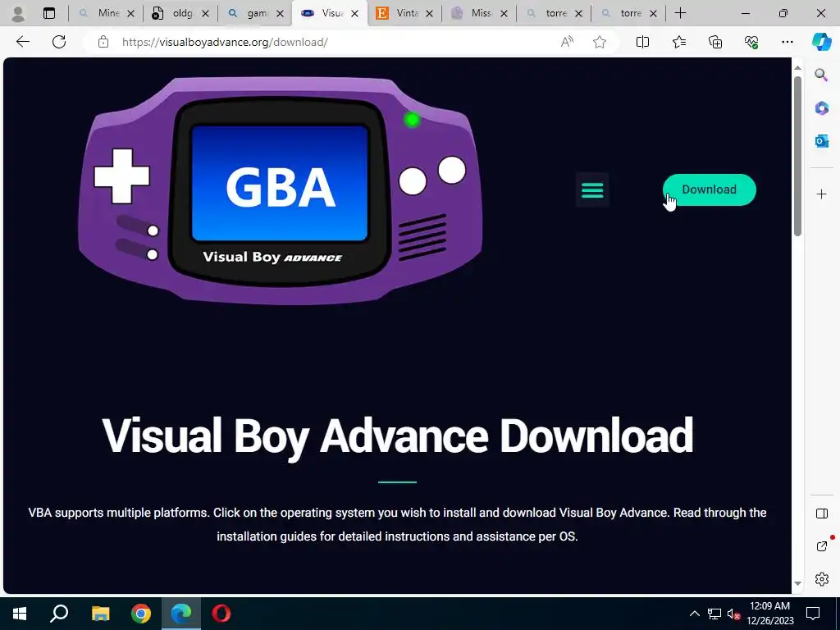Open File Explorer from taskbar
This screenshot has height=630, width=840.
(x=100, y=614)
